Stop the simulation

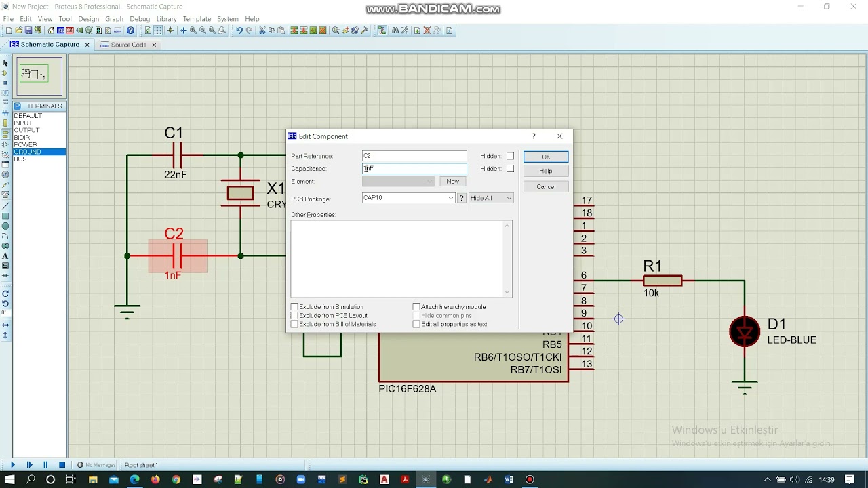pyautogui.click(x=62, y=465)
